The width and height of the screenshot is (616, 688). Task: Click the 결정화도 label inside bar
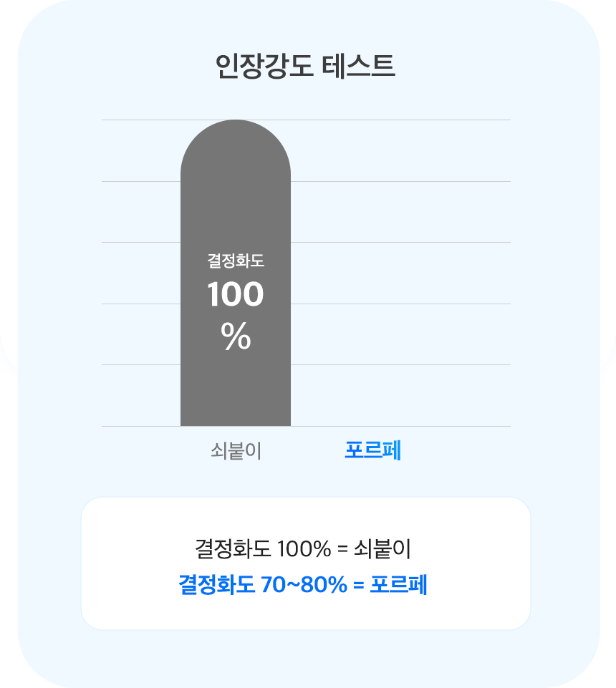pos(236,261)
